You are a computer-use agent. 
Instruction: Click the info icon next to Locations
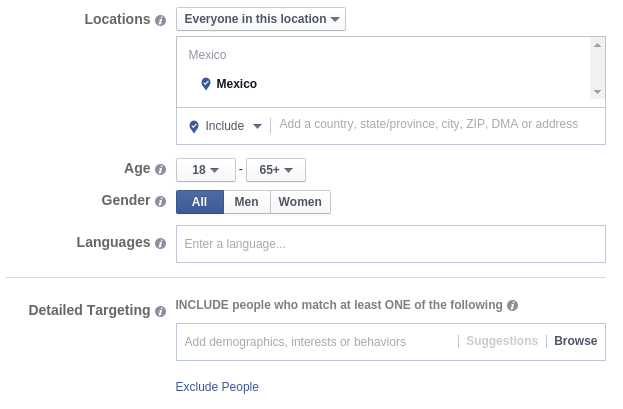tap(161, 20)
